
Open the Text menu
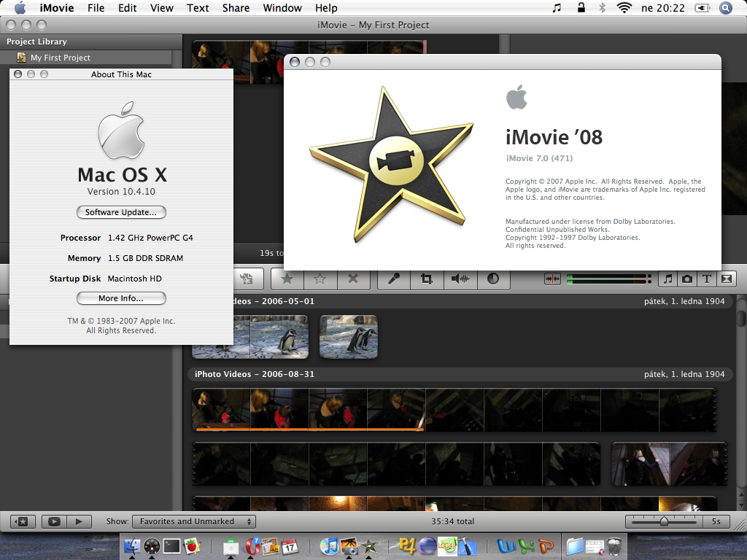click(198, 8)
